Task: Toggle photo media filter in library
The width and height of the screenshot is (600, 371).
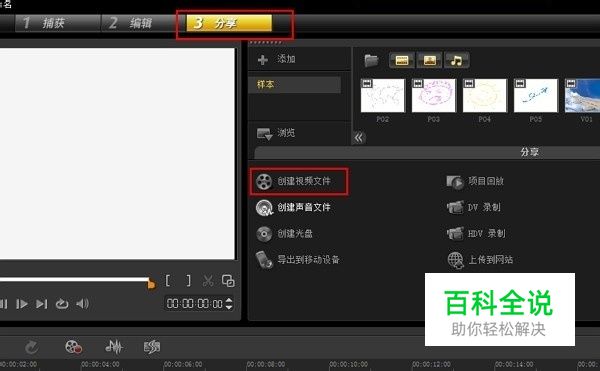Action: pyautogui.click(x=429, y=60)
